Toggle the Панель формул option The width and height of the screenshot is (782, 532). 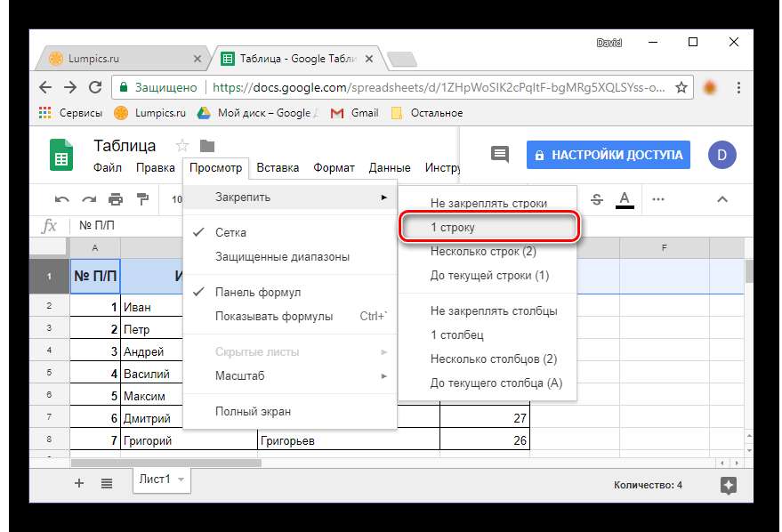click(x=290, y=292)
